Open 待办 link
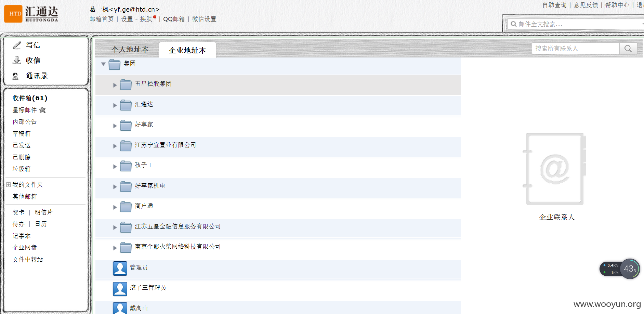Image resolution: width=644 pixels, height=314 pixels. pos(18,224)
